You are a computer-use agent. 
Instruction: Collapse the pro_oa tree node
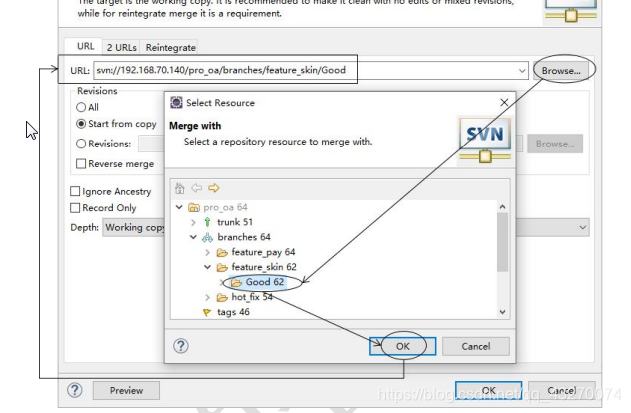pyautogui.click(x=179, y=207)
